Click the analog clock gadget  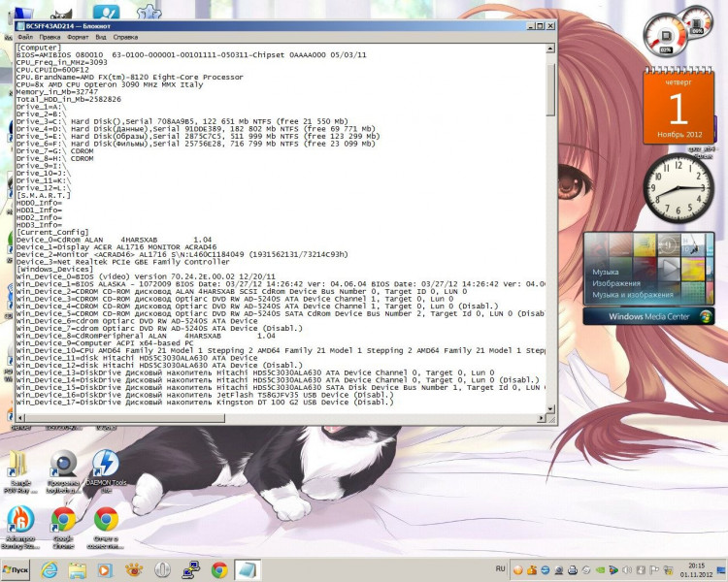pyautogui.click(x=678, y=188)
